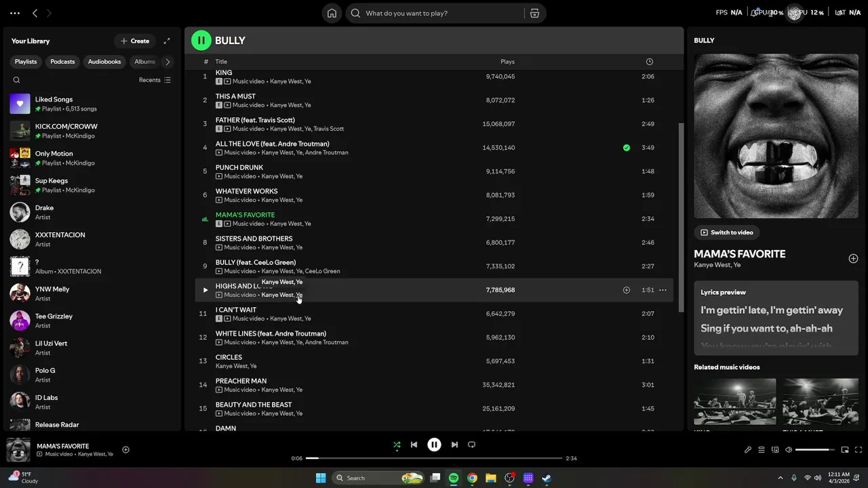Image resolution: width=868 pixels, height=488 pixels.
Task: Open the connect to a device icon
Action: click(x=775, y=449)
